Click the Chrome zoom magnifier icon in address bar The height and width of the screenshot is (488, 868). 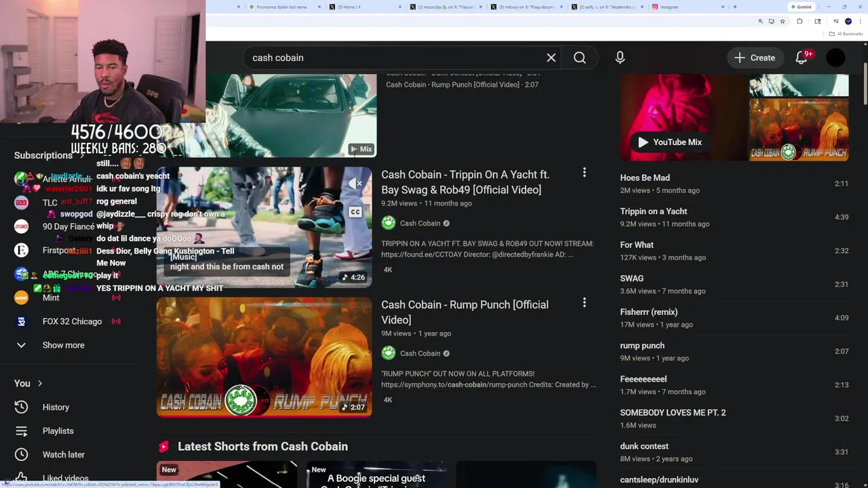760,22
